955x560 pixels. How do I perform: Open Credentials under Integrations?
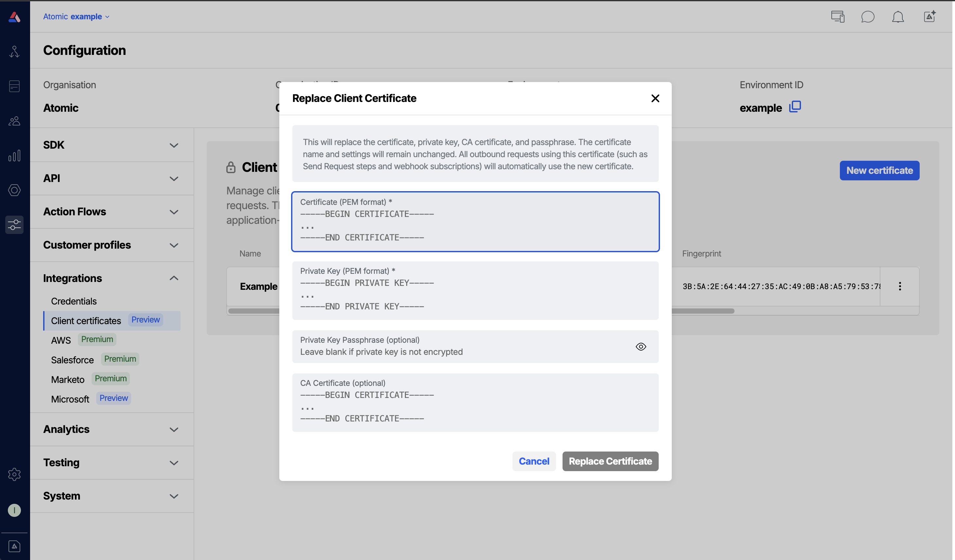pos(74,301)
